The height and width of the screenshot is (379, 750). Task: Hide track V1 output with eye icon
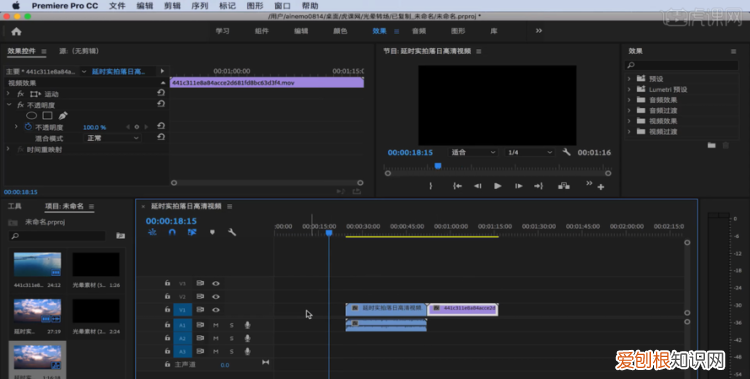click(x=216, y=310)
